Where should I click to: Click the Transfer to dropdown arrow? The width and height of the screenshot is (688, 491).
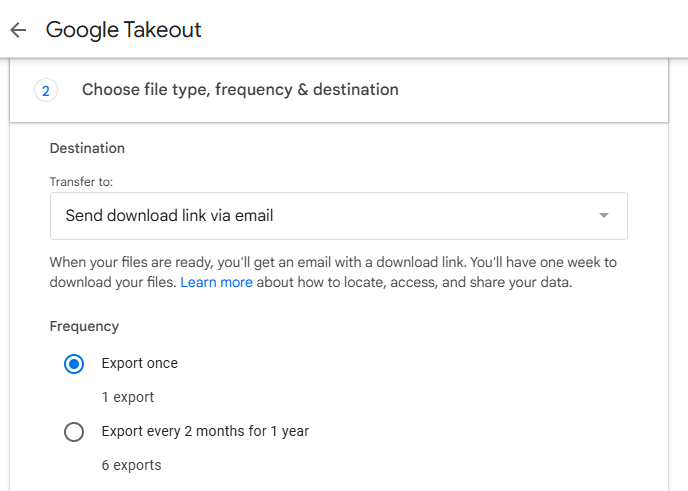coord(603,216)
